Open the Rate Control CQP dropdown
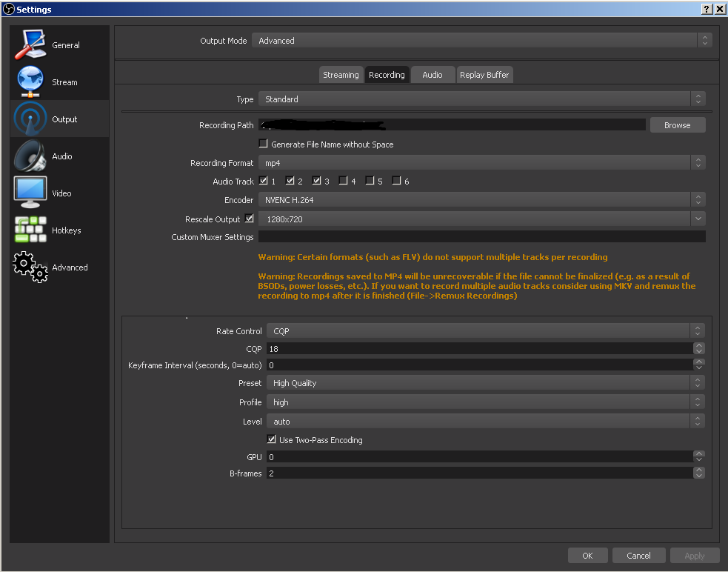 click(485, 331)
